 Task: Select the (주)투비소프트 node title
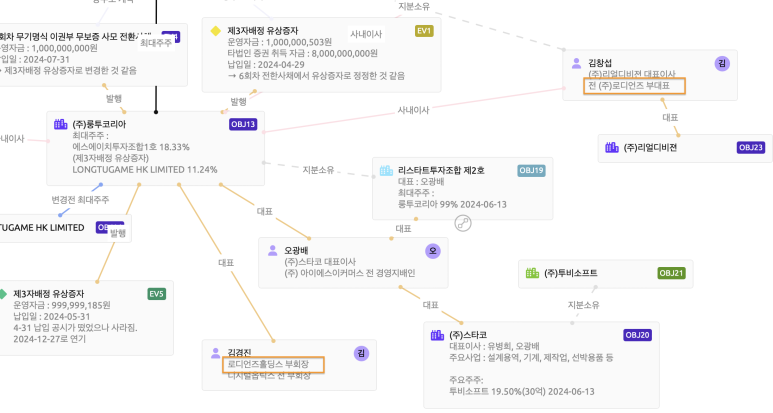pyautogui.click(x=571, y=273)
